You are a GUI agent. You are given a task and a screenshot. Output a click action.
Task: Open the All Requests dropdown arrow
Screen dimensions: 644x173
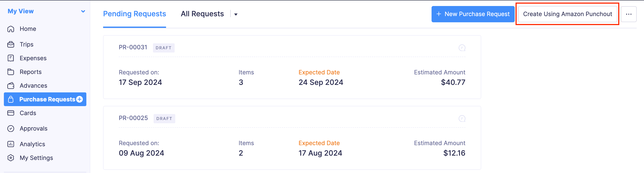235,15
